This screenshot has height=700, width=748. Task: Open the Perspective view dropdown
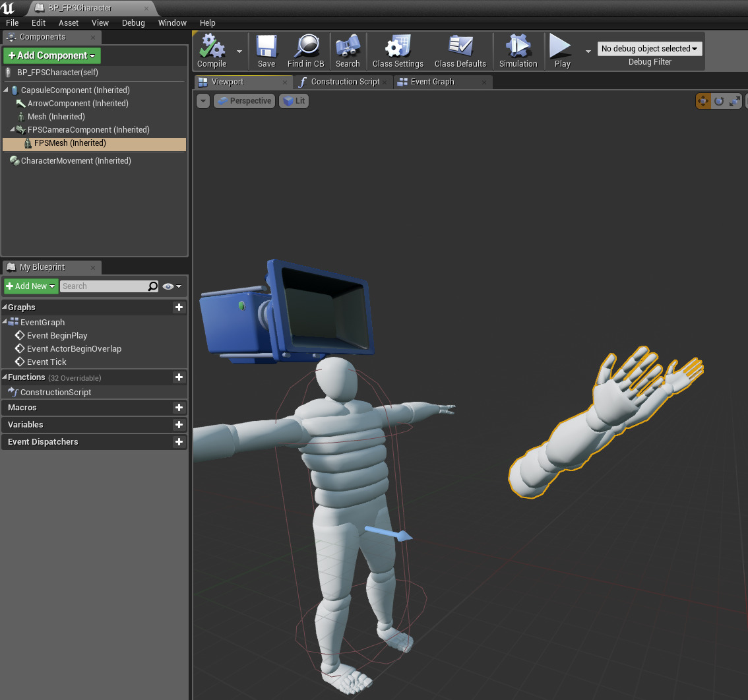pos(244,100)
